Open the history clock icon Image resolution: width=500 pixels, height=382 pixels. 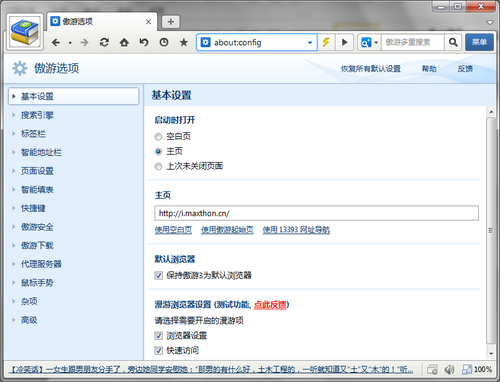164,42
